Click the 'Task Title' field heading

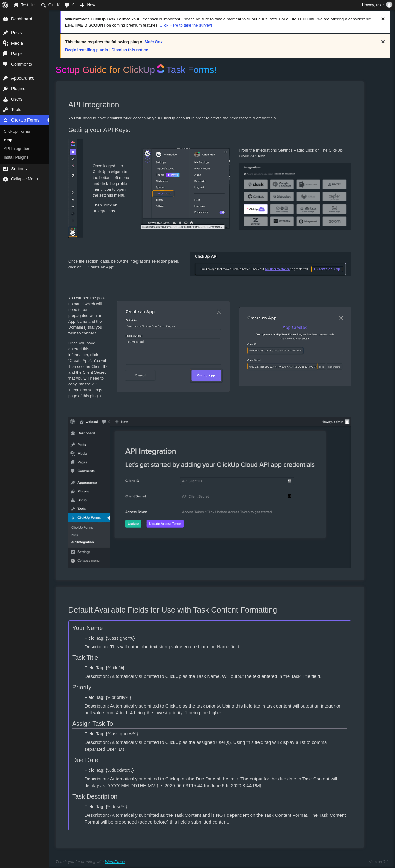[85, 658]
